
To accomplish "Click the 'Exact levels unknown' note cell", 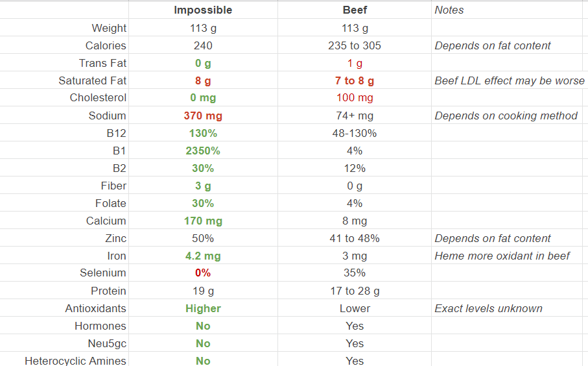I will [x=488, y=308].
